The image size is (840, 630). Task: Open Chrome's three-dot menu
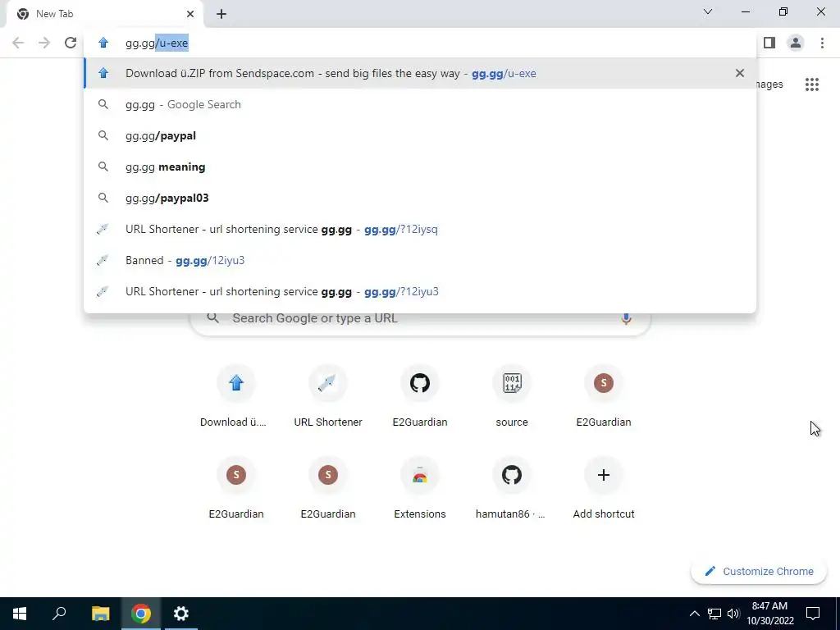tap(822, 43)
